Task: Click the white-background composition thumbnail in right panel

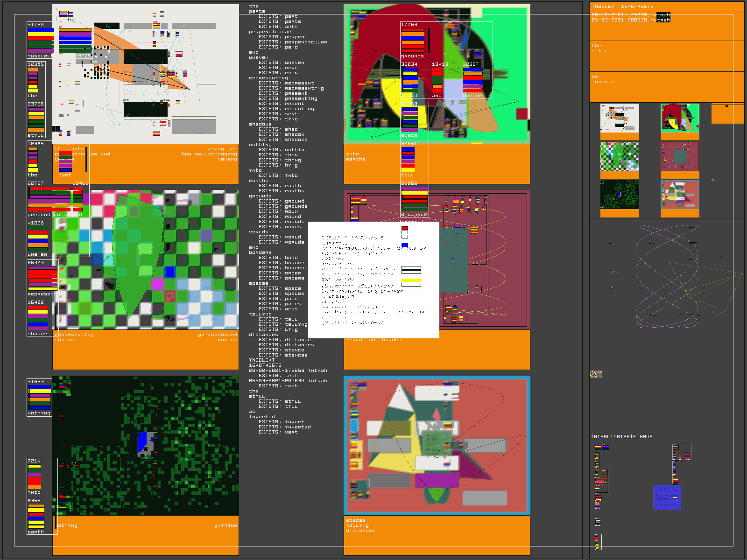Action: pyautogui.click(x=619, y=118)
